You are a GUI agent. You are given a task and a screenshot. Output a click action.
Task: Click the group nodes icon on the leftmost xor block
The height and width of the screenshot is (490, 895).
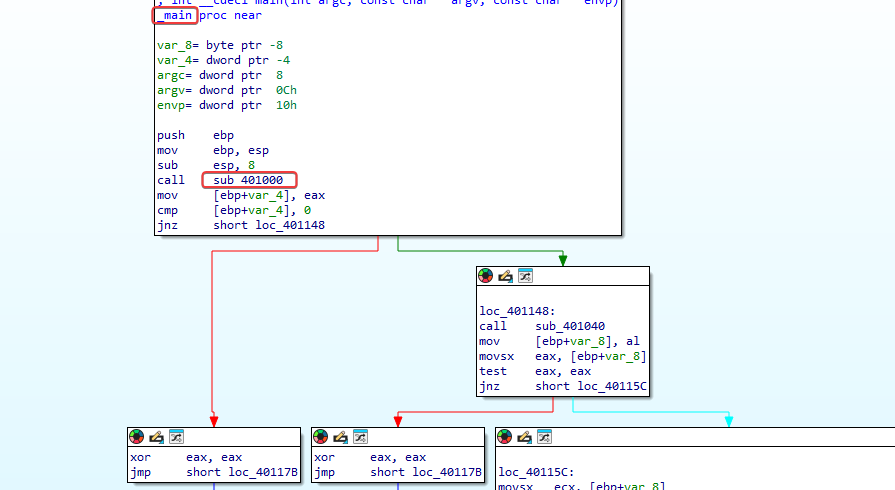click(176, 437)
